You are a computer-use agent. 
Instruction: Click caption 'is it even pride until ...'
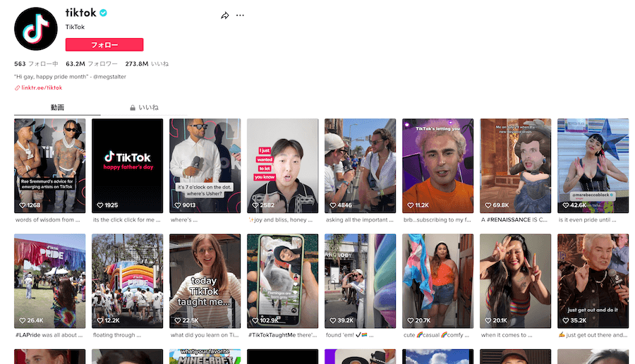588,220
